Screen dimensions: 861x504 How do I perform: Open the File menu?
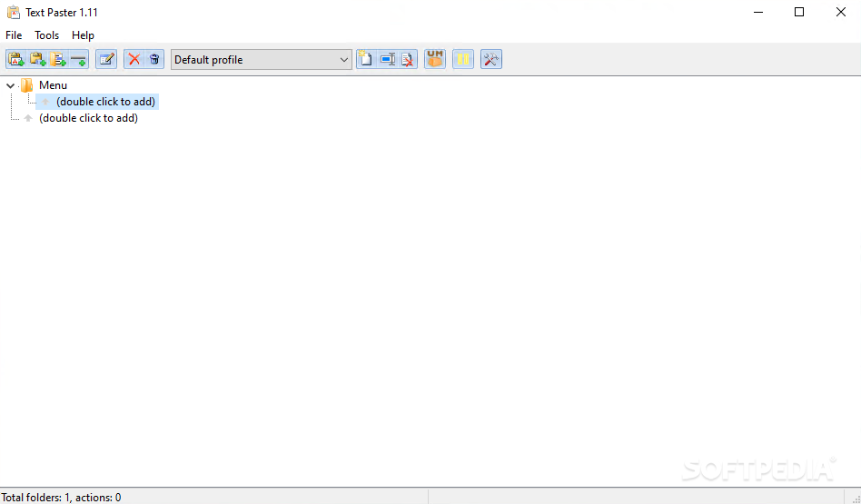pos(14,35)
